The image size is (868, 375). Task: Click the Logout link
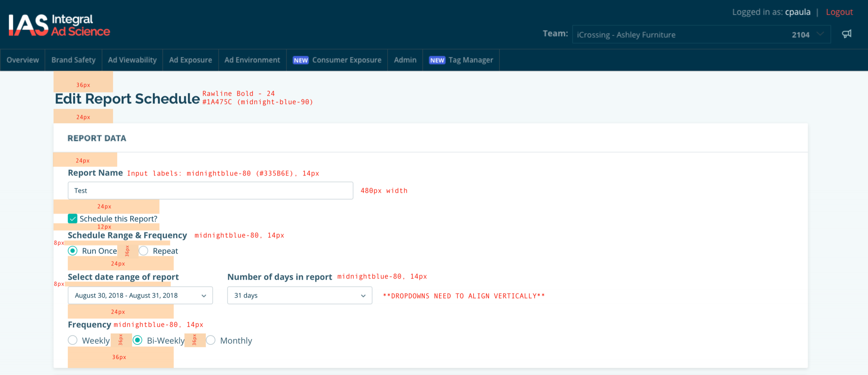pyautogui.click(x=839, y=12)
